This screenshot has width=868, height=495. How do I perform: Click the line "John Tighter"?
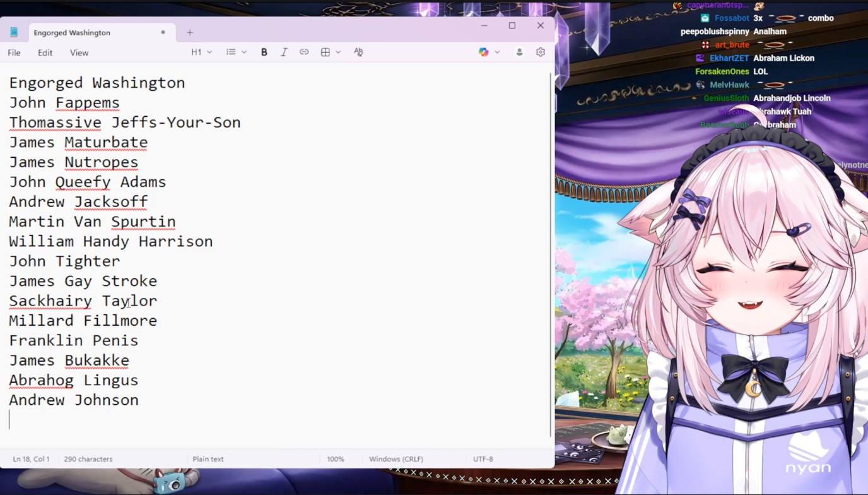[x=64, y=261]
